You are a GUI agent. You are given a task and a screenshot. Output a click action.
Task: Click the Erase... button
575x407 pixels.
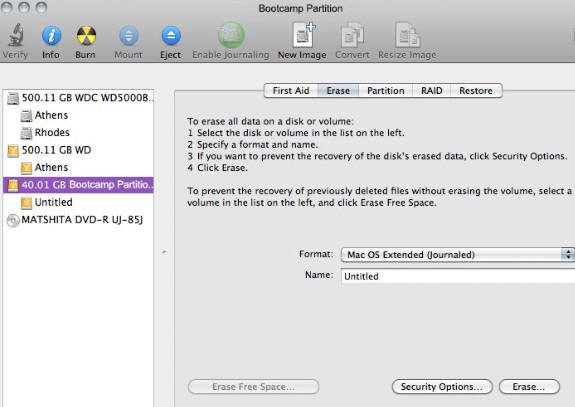tap(529, 386)
